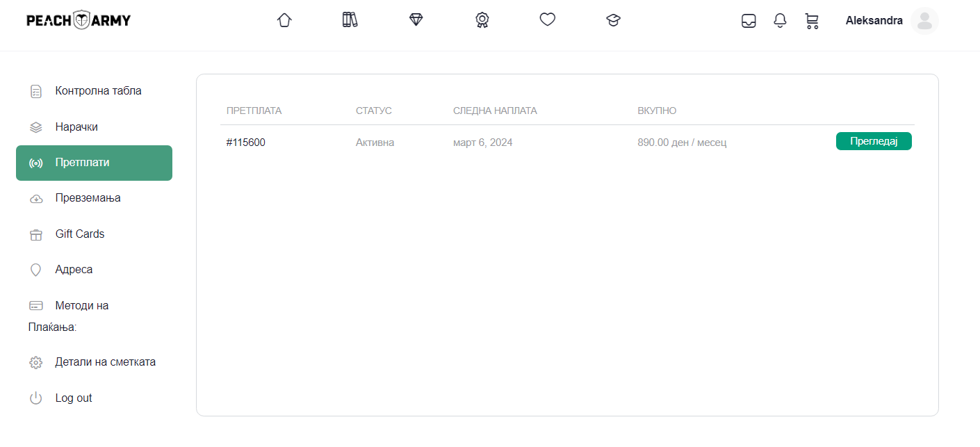Click the home icon in top navigation
Image resolution: width=980 pixels, height=447 pixels.
(x=284, y=20)
